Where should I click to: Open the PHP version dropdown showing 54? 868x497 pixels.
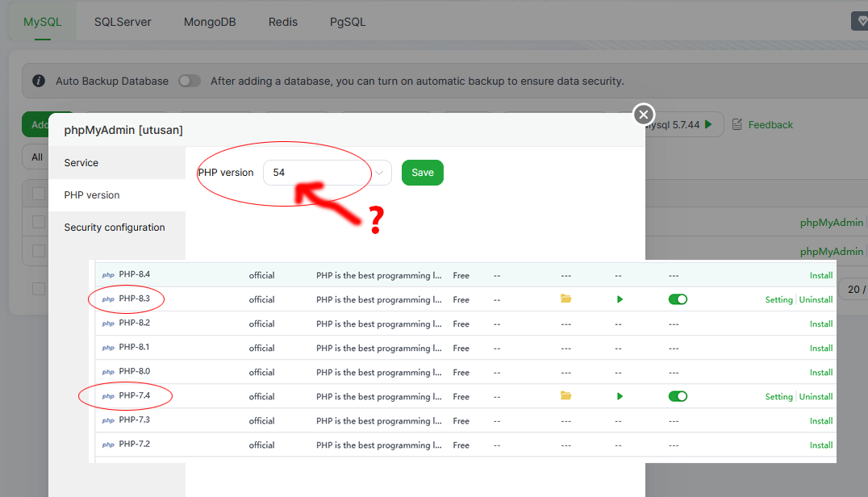coord(328,173)
